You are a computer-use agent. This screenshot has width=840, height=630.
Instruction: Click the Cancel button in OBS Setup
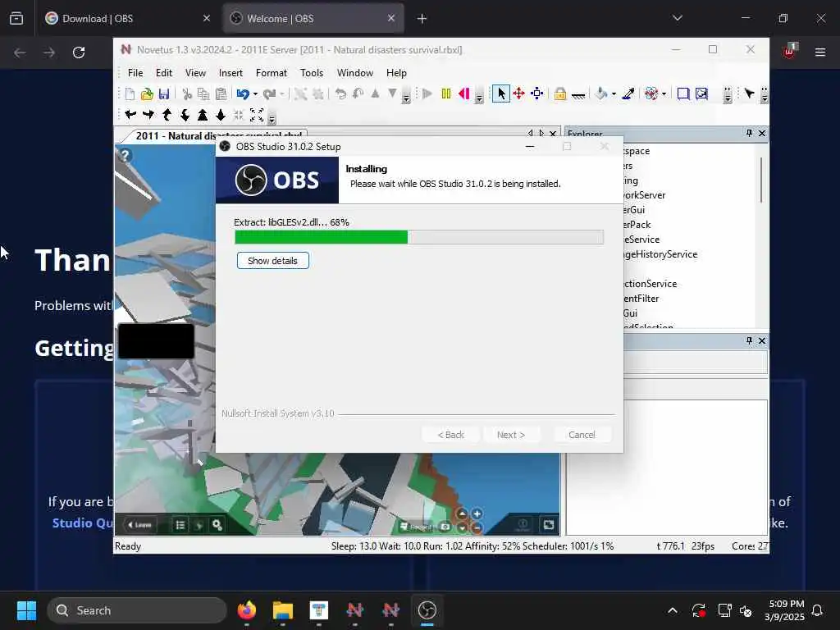pyautogui.click(x=582, y=435)
